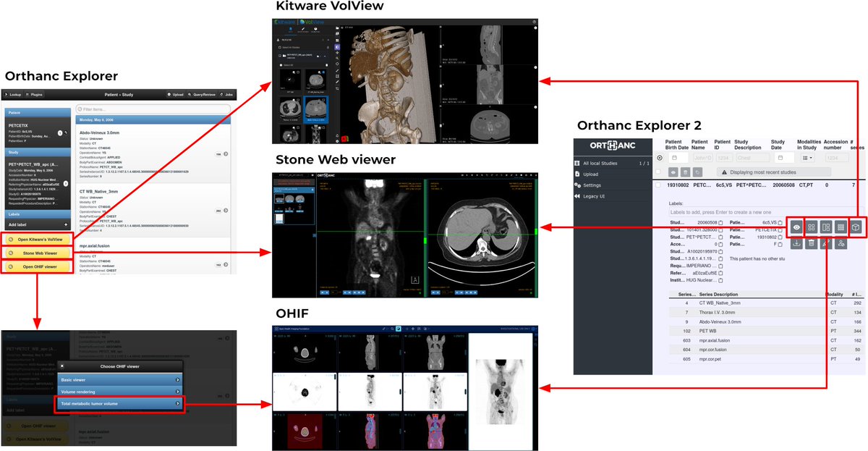Select the mpr.axial.fusion row in Explorer 2
Image resolution: width=868 pixels, height=451 pixels.
(765, 340)
